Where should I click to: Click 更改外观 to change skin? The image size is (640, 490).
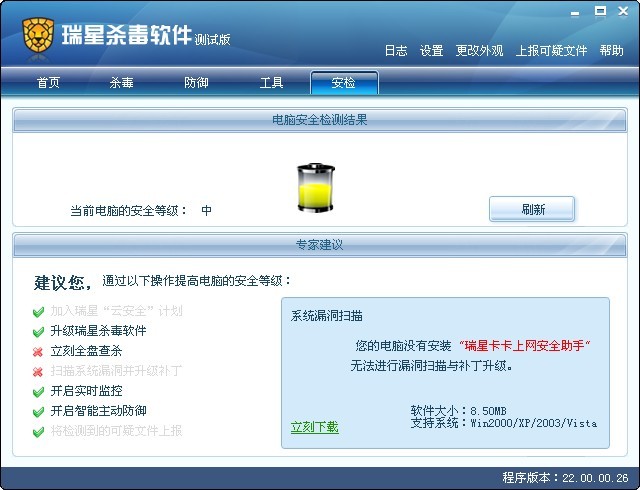[x=479, y=51]
